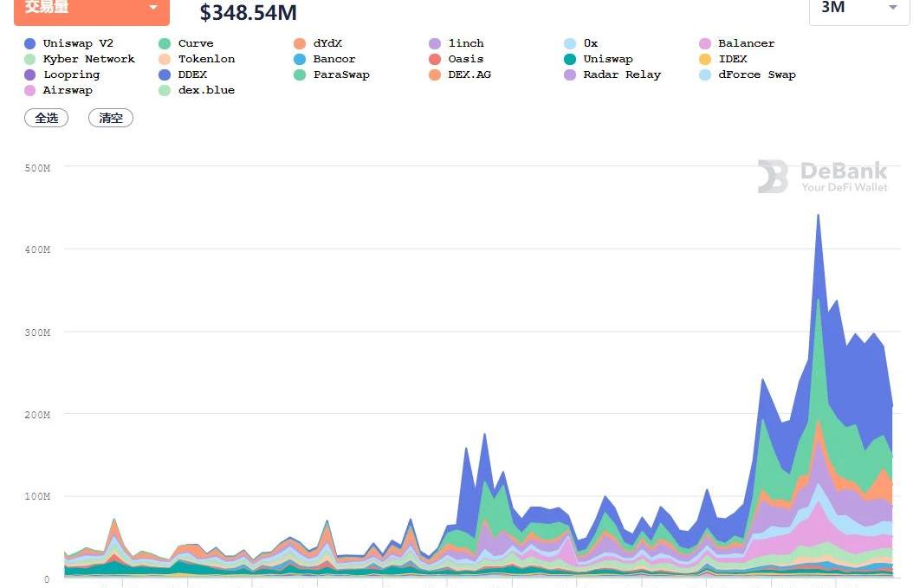
Task: Toggle Loopring legend entry
Action: [62, 75]
